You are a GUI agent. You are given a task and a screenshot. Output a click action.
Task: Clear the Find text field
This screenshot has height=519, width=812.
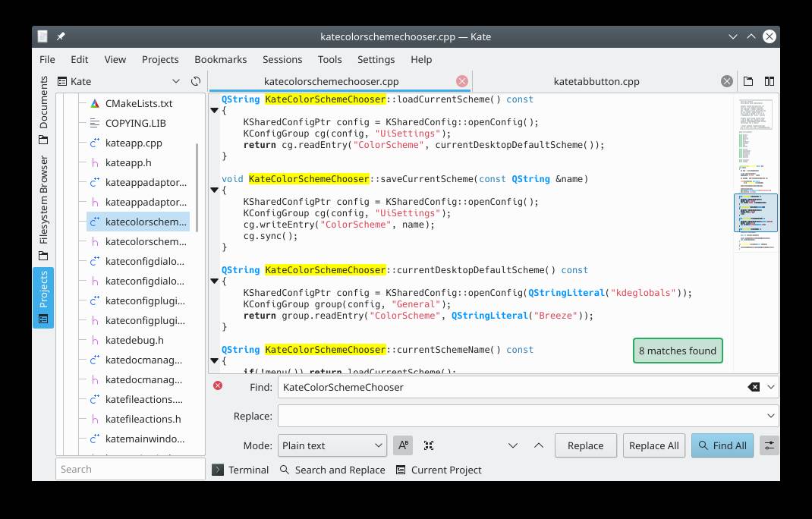(753, 387)
